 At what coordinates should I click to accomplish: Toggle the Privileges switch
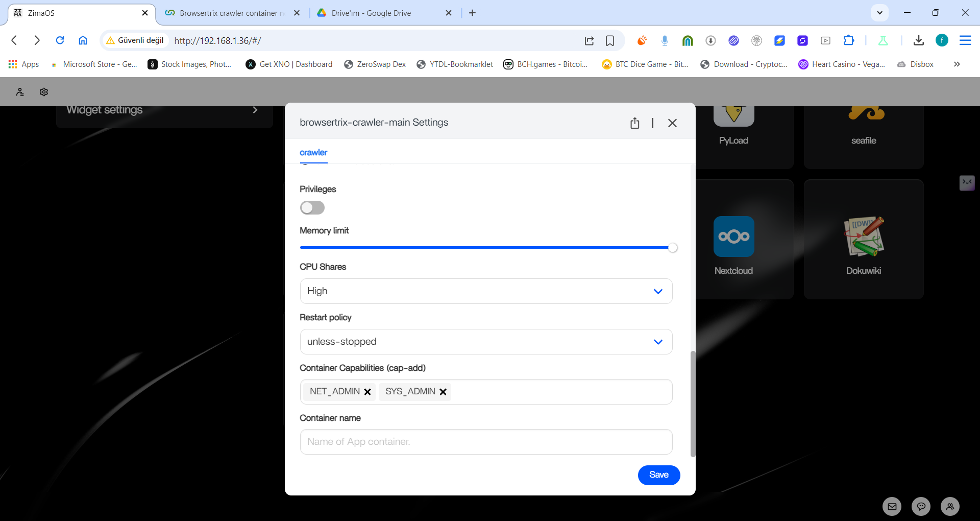[x=312, y=208]
